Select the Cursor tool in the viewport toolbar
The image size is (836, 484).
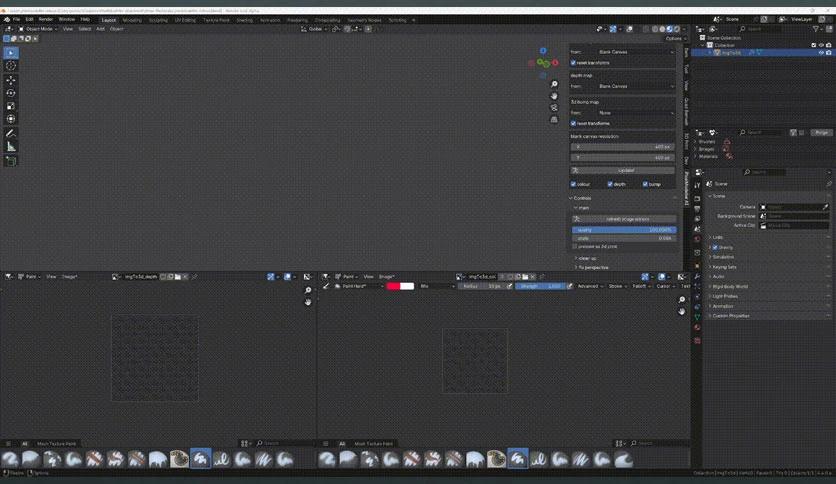click(11, 66)
